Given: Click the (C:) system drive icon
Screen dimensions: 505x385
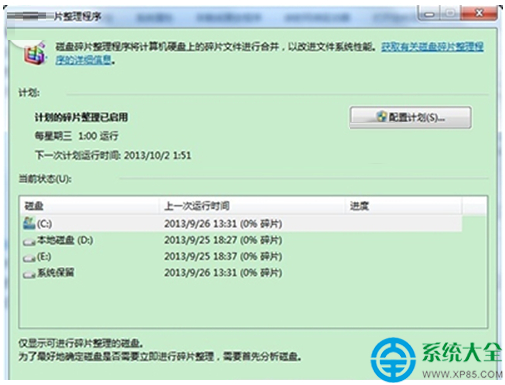Looking at the screenshot, I should [x=29, y=223].
